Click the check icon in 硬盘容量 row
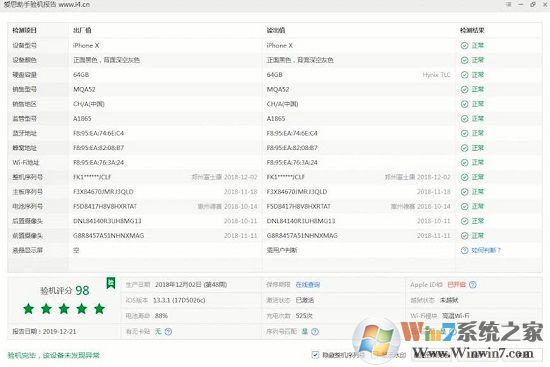Viewport: 550px width, 367px height. 464,75
